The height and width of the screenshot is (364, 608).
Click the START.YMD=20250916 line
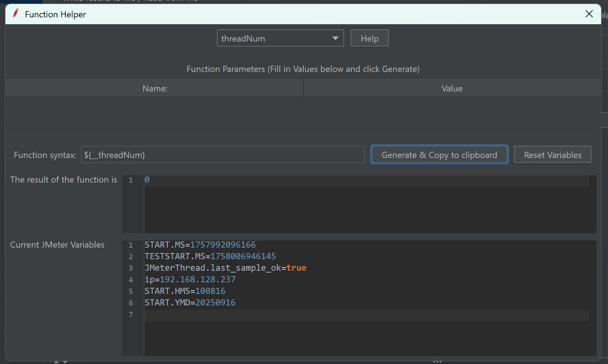[x=190, y=303]
